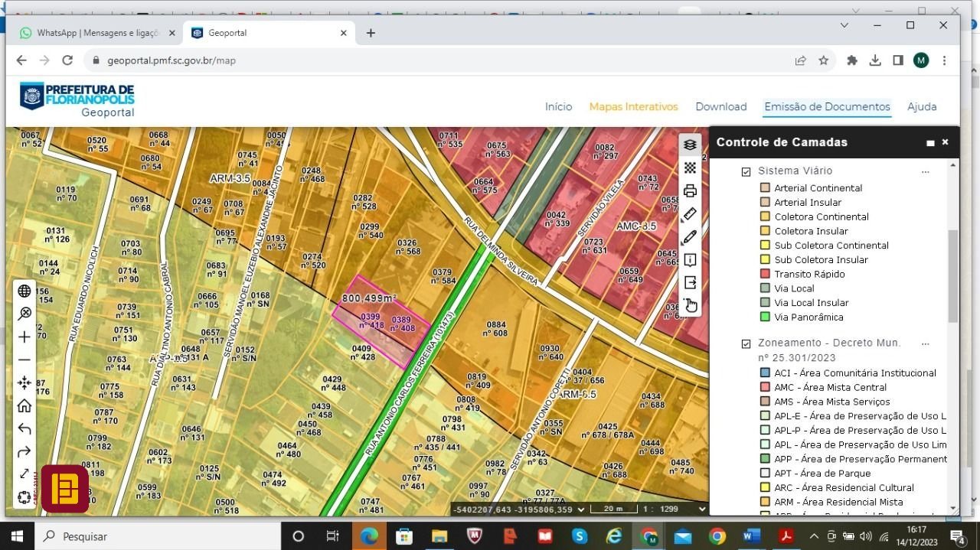Click the globe full-extent icon
980x550 pixels.
click(x=24, y=291)
